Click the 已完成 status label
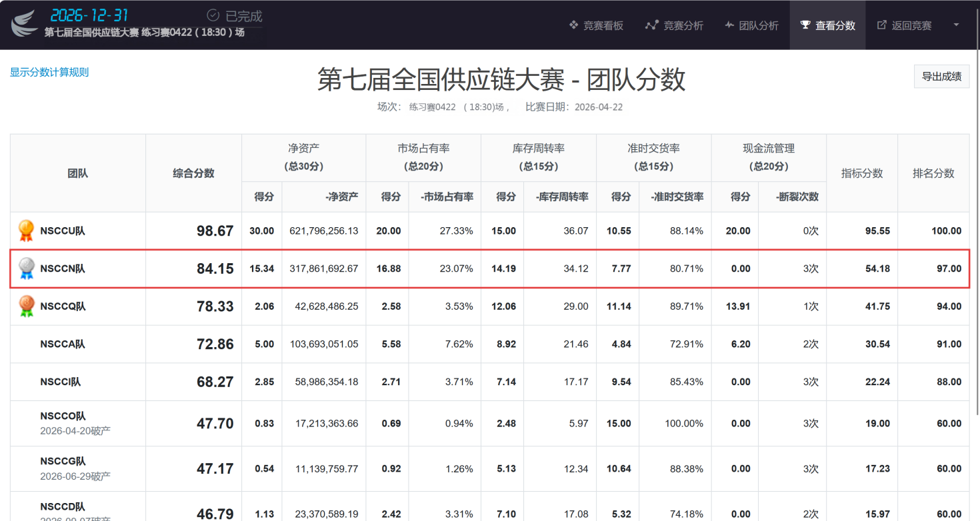Image resolution: width=980 pixels, height=521 pixels. tap(243, 16)
